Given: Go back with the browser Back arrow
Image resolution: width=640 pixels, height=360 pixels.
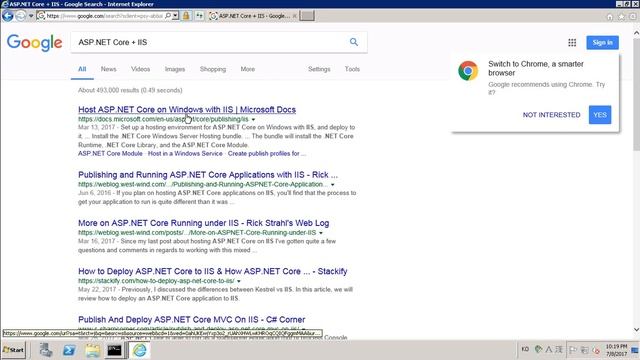Looking at the screenshot, I should point(7,16).
